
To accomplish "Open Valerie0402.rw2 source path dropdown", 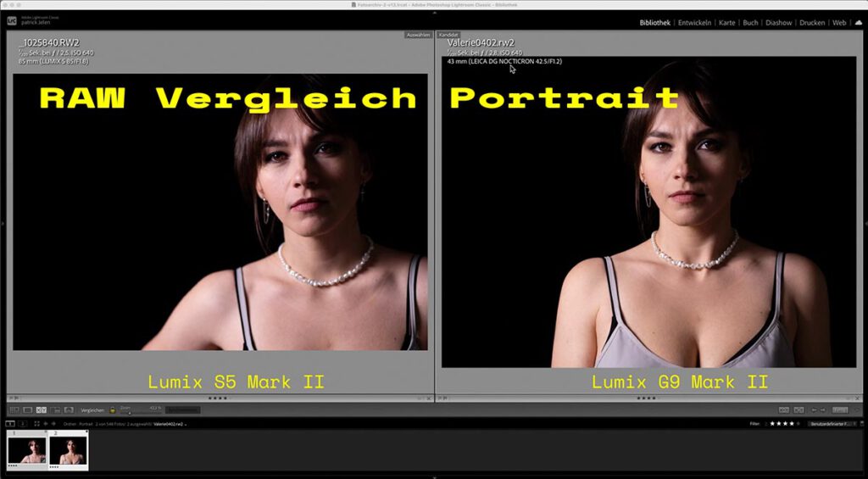I will (170, 424).
